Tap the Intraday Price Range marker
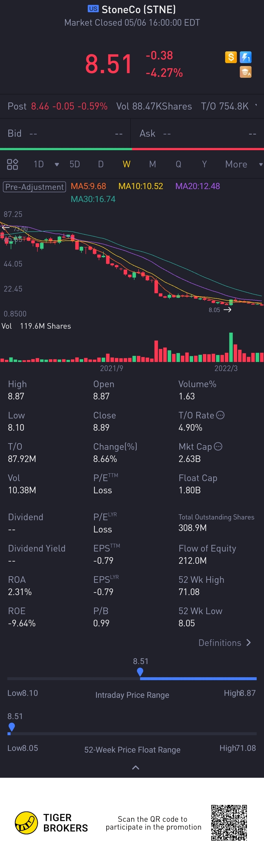Screen dimensions: 264x868 pos(140,672)
